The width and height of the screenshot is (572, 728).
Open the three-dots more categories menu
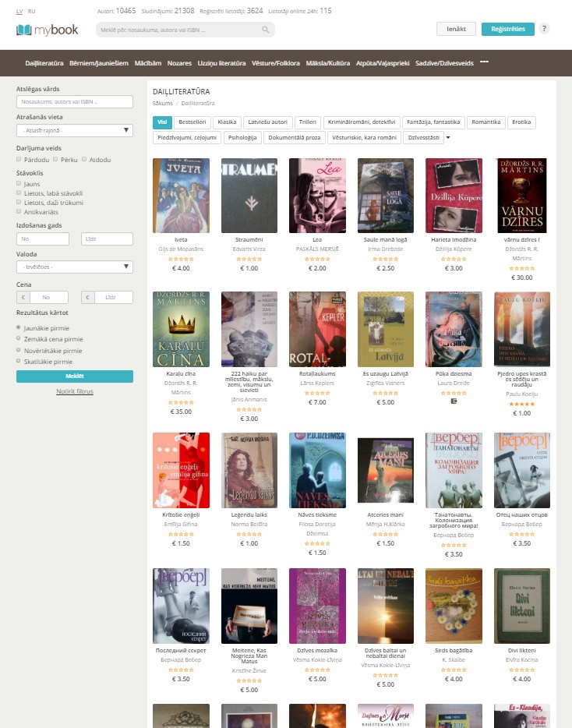coord(484,62)
